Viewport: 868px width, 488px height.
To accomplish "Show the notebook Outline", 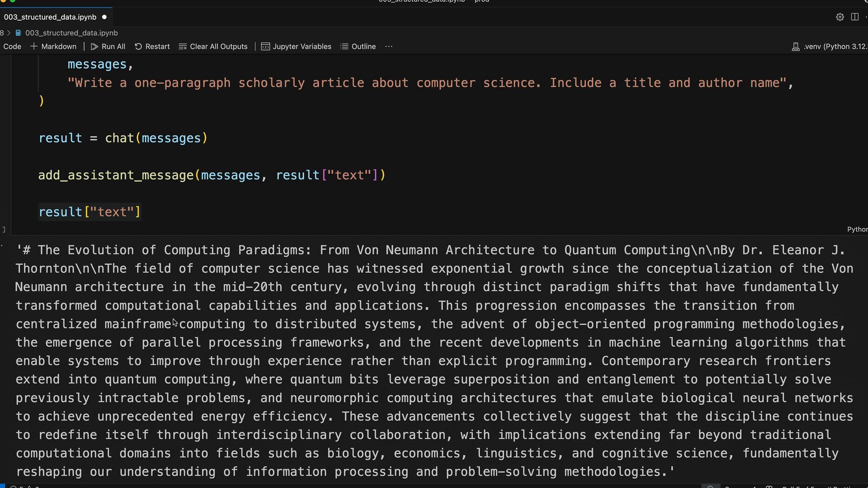I will pos(358,47).
